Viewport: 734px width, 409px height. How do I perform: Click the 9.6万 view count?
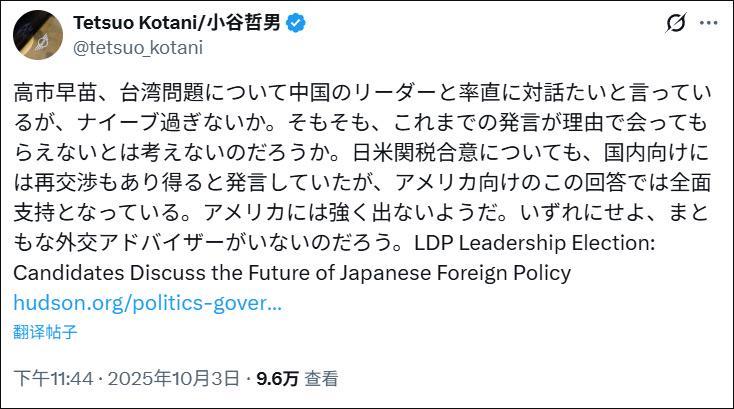click(277, 378)
